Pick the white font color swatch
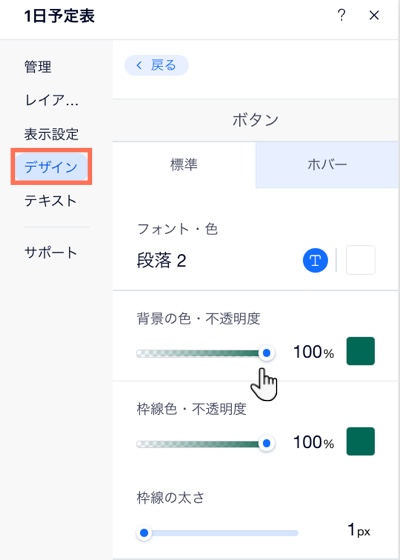Screen dimensions: 400x560 point(361,260)
